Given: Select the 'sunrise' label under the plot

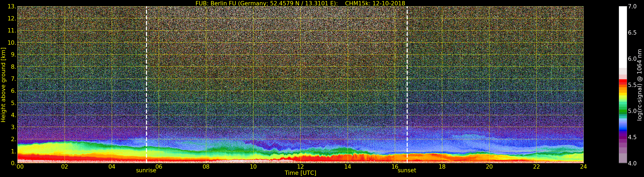Looking at the screenshot, I should (x=146, y=171).
